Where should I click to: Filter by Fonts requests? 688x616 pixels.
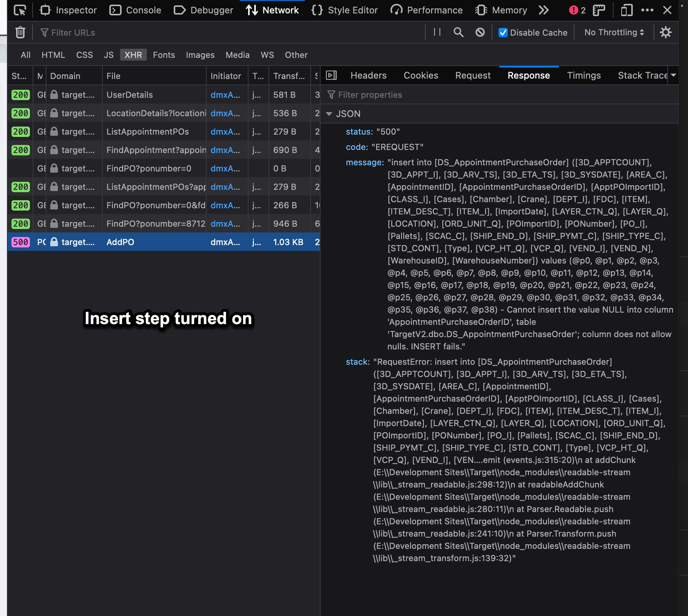pyautogui.click(x=164, y=55)
